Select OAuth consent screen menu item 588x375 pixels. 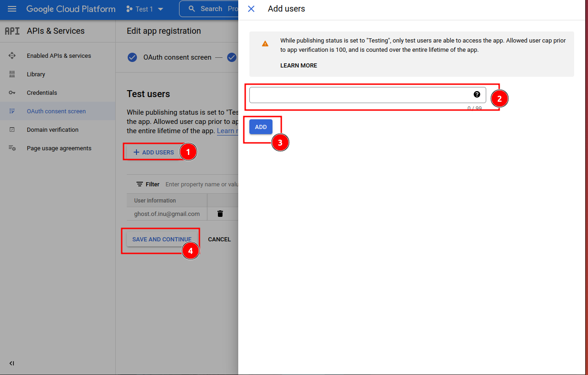[56, 111]
